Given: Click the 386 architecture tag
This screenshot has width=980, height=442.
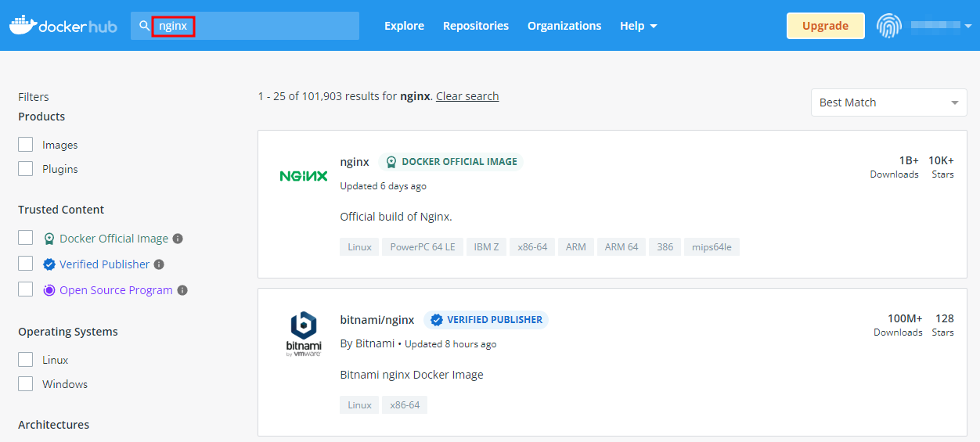Looking at the screenshot, I should (665, 247).
